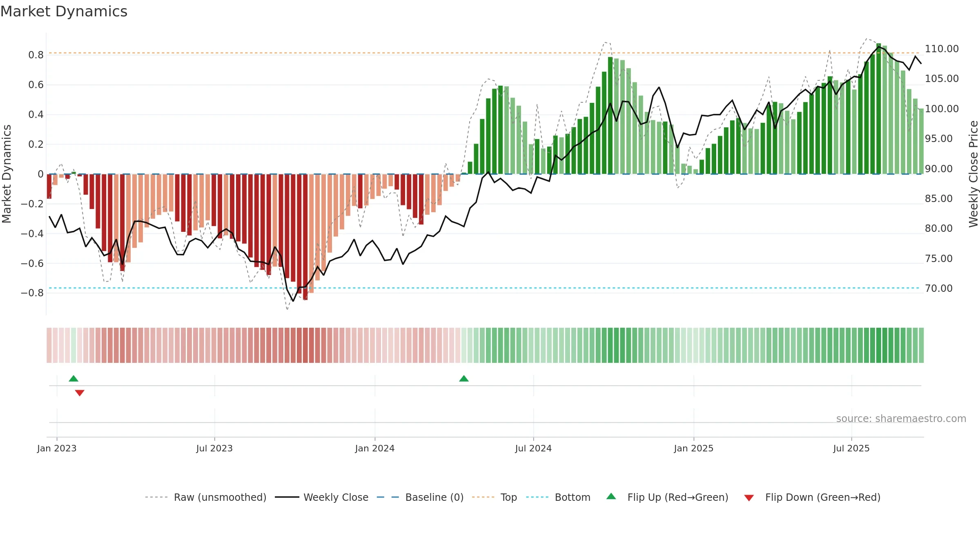
Task: Toggle Flip Down (Green→Red) legend entry
Action: coord(812,497)
